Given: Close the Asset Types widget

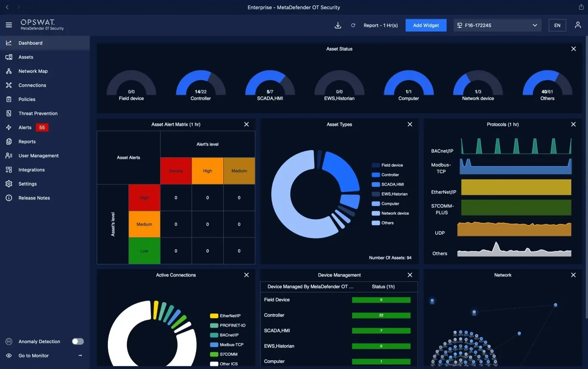Looking at the screenshot, I should click(x=410, y=124).
